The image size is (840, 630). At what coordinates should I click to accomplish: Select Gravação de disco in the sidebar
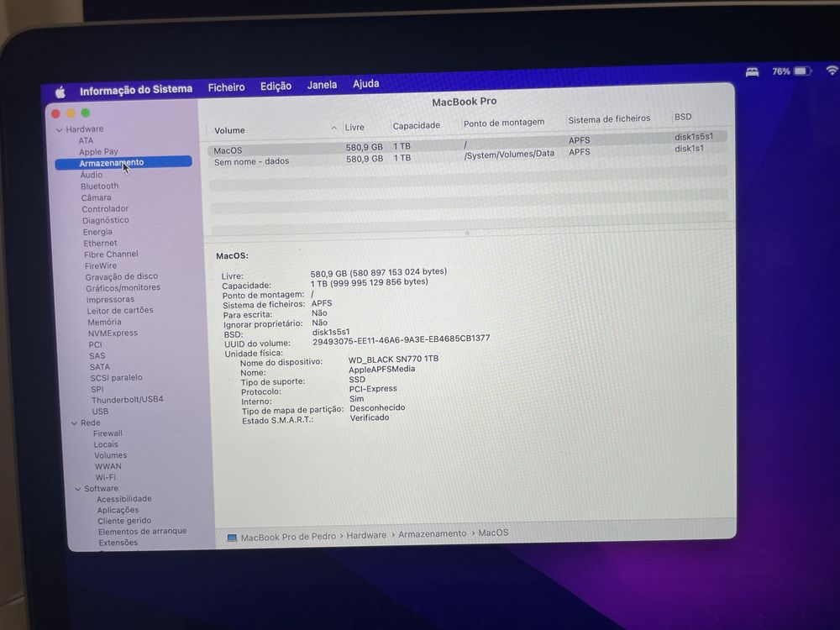122,276
